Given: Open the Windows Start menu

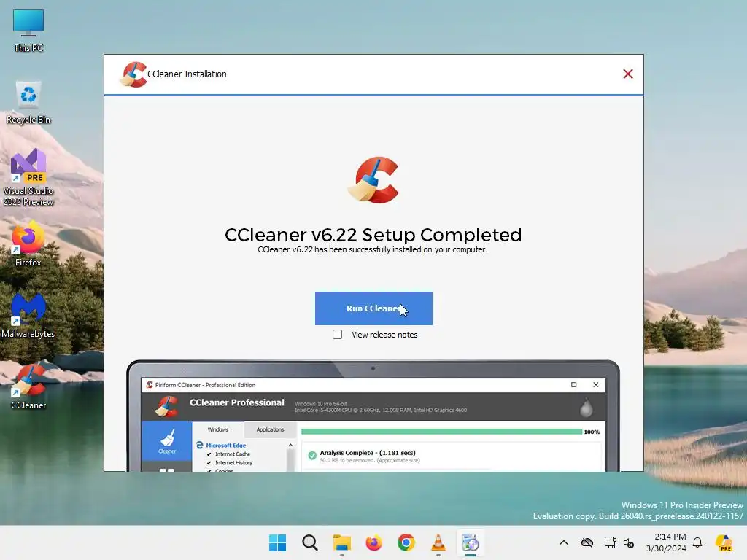Looking at the screenshot, I should coord(278,542).
